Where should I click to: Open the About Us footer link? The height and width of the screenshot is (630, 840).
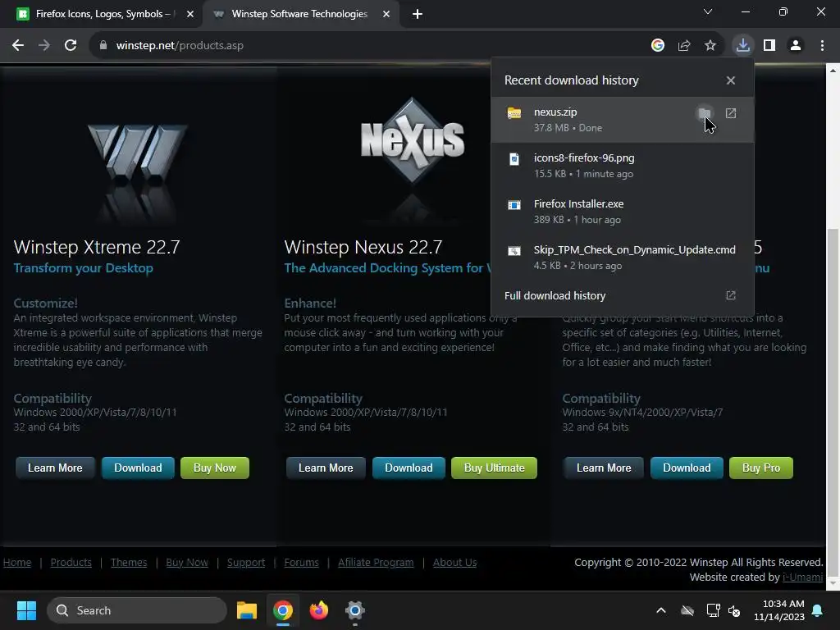454,563
